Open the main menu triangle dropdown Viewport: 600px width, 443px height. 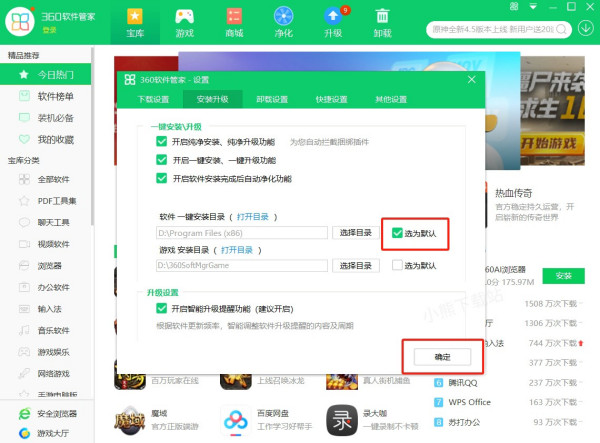coord(533,6)
